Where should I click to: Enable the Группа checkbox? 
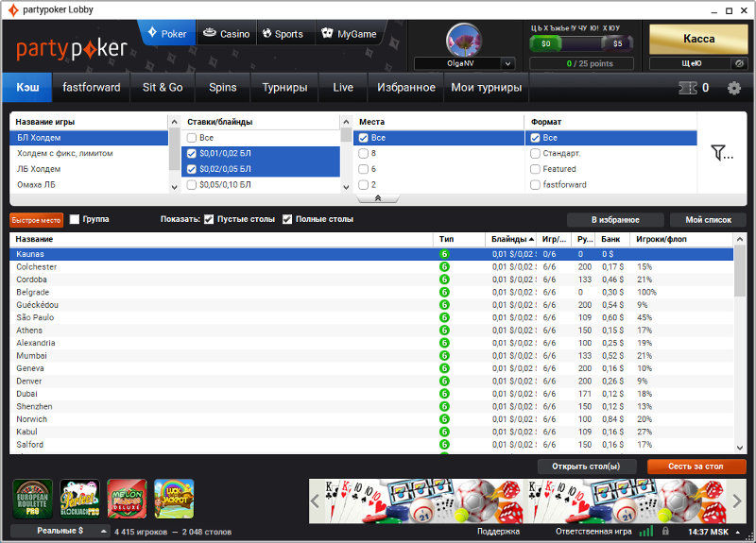click(x=75, y=219)
